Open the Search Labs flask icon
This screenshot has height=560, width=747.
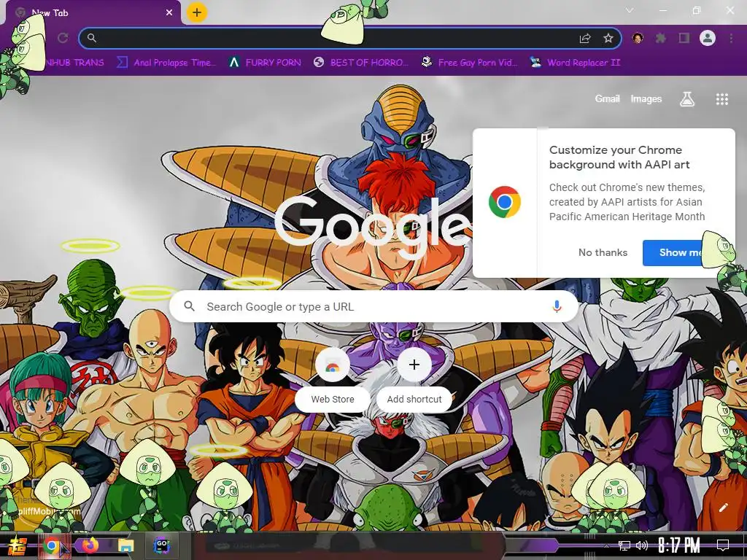[x=687, y=99]
